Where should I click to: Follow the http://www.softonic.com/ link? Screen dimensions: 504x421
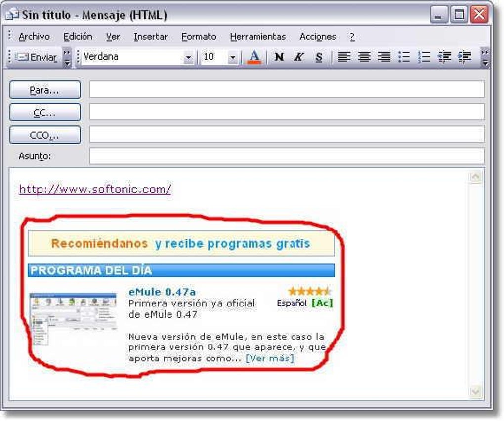coord(95,189)
